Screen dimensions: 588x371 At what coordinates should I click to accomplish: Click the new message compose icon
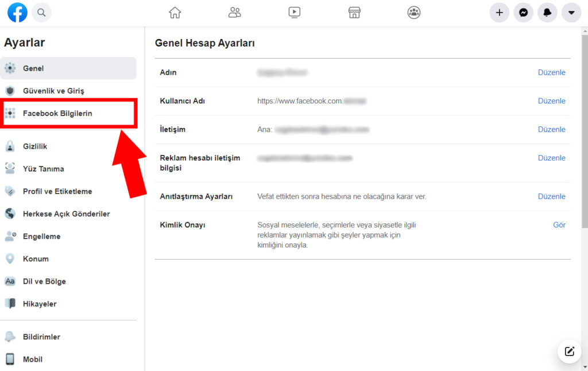570,351
